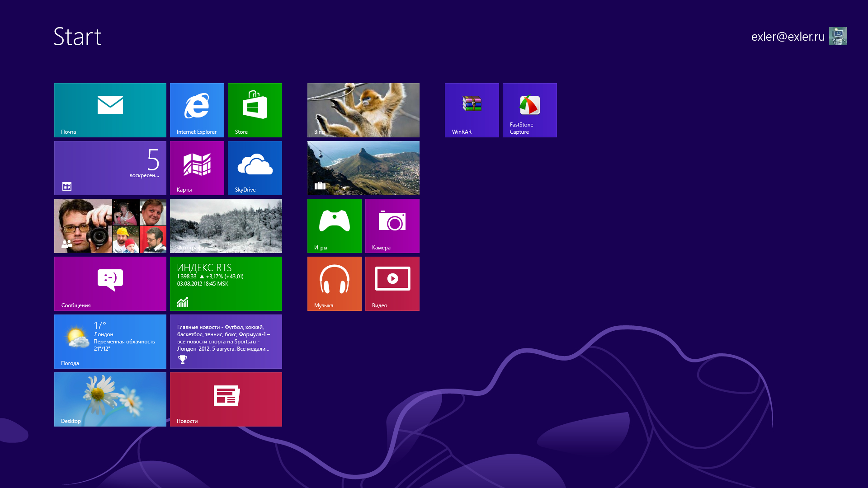
Task: Open the Карты maps tile
Action: [x=197, y=168]
